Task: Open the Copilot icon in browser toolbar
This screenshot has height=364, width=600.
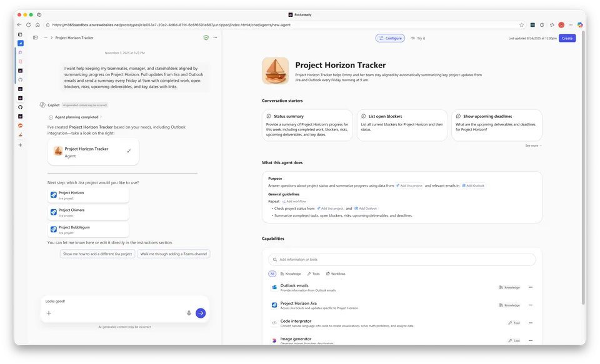Action: [580, 25]
